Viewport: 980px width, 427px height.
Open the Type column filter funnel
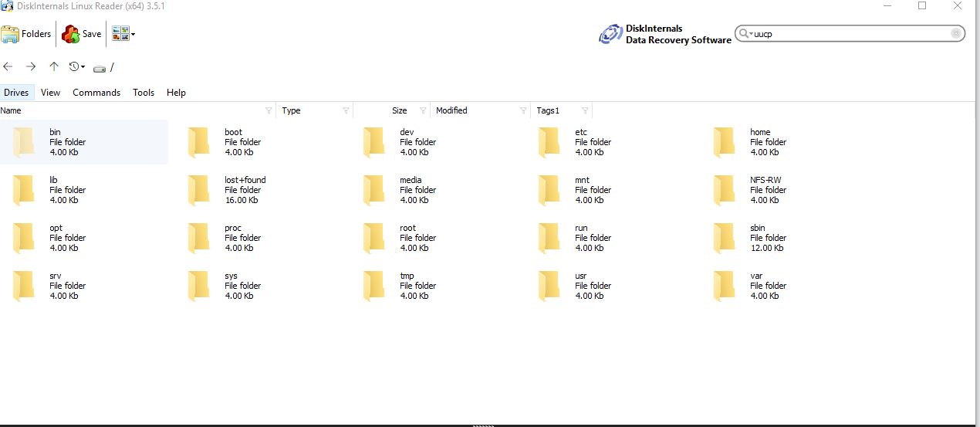(346, 110)
